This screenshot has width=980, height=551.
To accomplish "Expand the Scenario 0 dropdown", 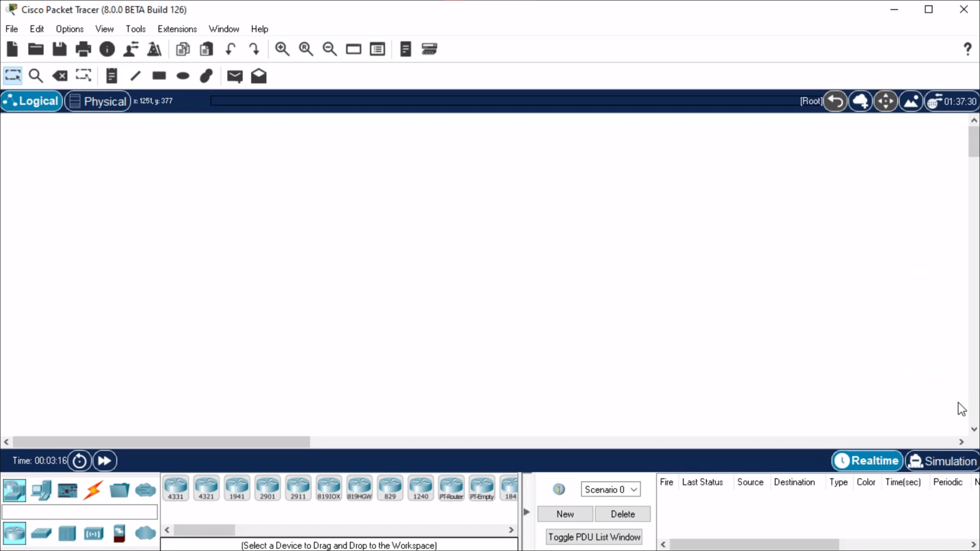I will coord(633,489).
